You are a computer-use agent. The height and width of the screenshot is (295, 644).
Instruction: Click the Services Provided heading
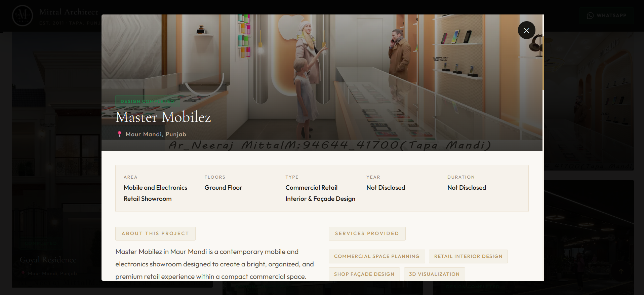click(x=367, y=233)
